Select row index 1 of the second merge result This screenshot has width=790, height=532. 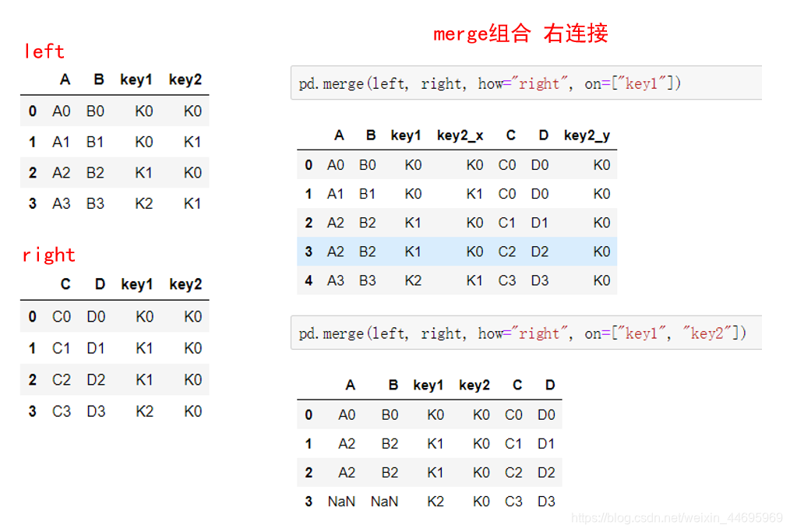(x=309, y=444)
